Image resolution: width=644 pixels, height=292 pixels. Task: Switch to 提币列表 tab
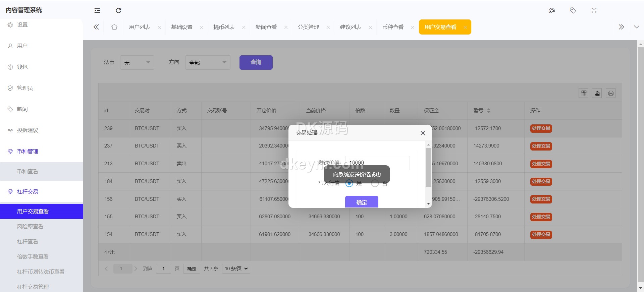coord(224,27)
